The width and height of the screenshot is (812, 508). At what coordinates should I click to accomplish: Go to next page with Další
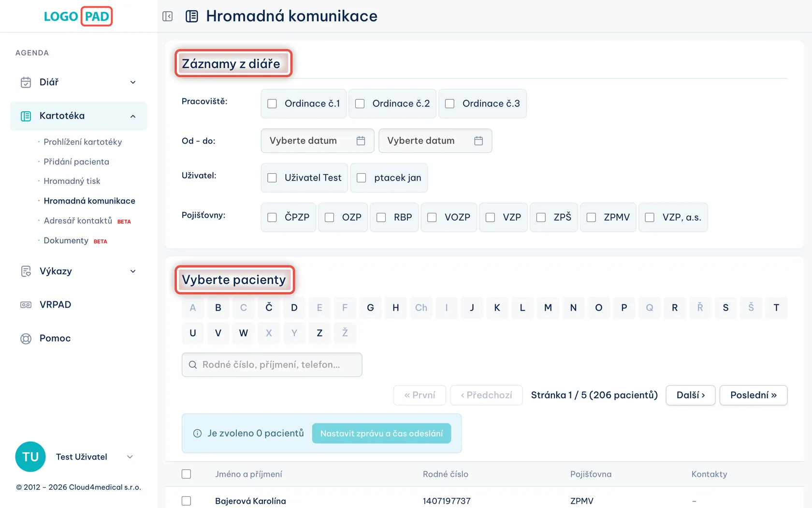pos(690,395)
